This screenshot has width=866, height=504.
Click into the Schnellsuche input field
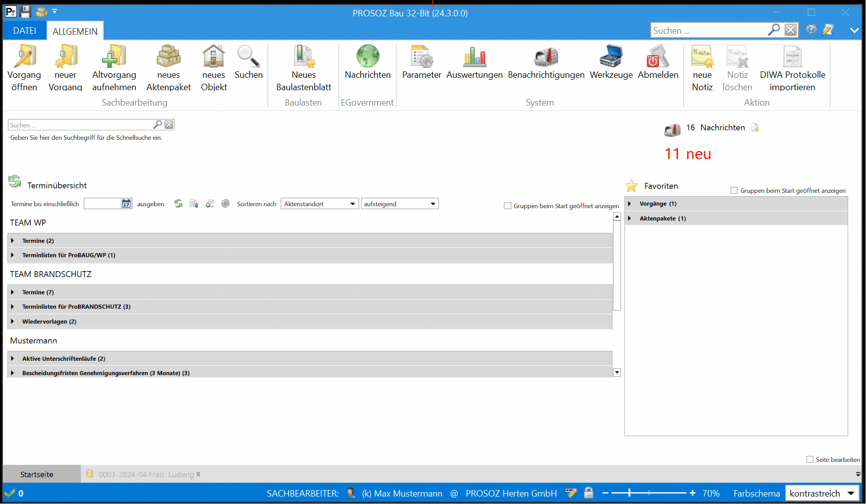point(80,125)
